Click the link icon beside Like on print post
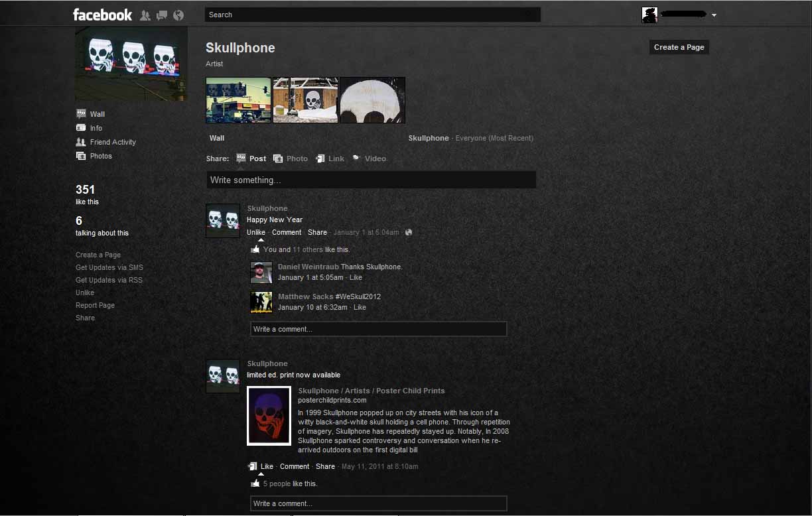This screenshot has height=516, width=812. (252, 466)
